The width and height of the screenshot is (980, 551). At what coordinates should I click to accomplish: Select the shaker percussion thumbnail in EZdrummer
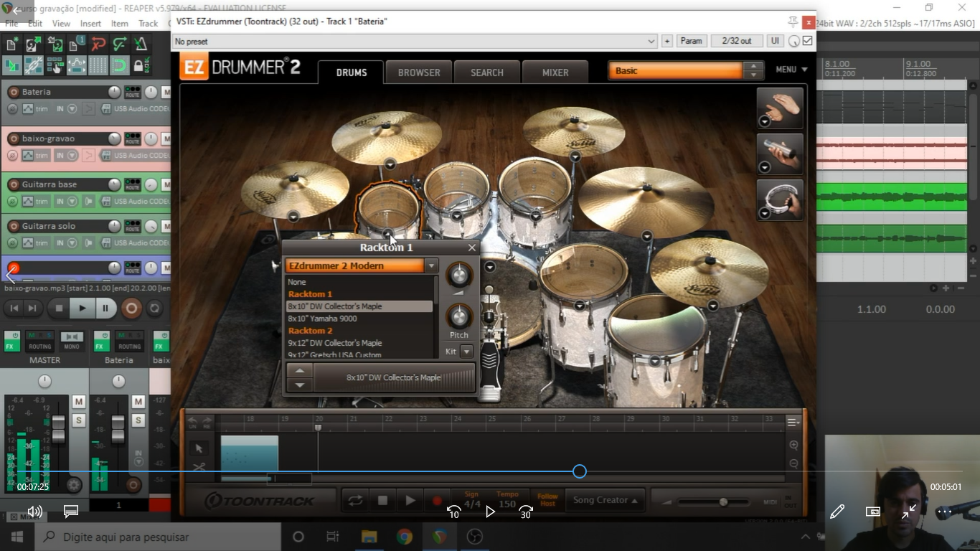coord(780,154)
